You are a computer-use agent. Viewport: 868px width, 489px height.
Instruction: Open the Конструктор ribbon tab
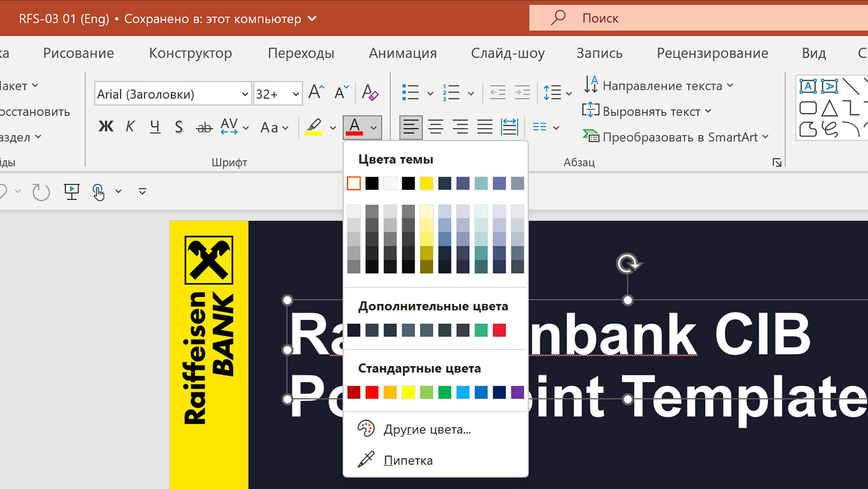(x=190, y=53)
